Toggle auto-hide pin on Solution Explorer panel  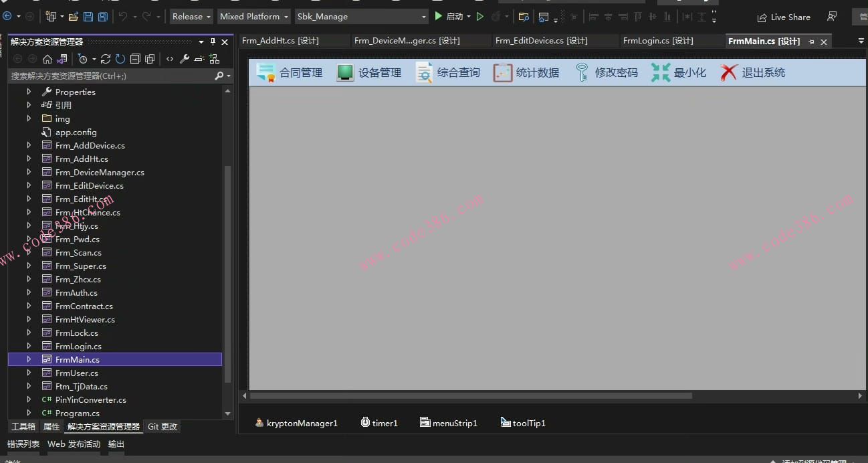click(213, 41)
